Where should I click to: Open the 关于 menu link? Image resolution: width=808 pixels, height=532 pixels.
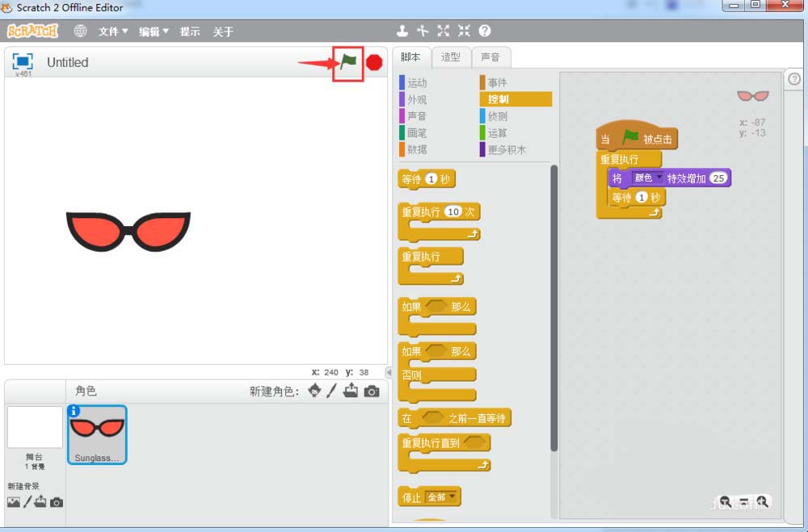click(x=223, y=31)
